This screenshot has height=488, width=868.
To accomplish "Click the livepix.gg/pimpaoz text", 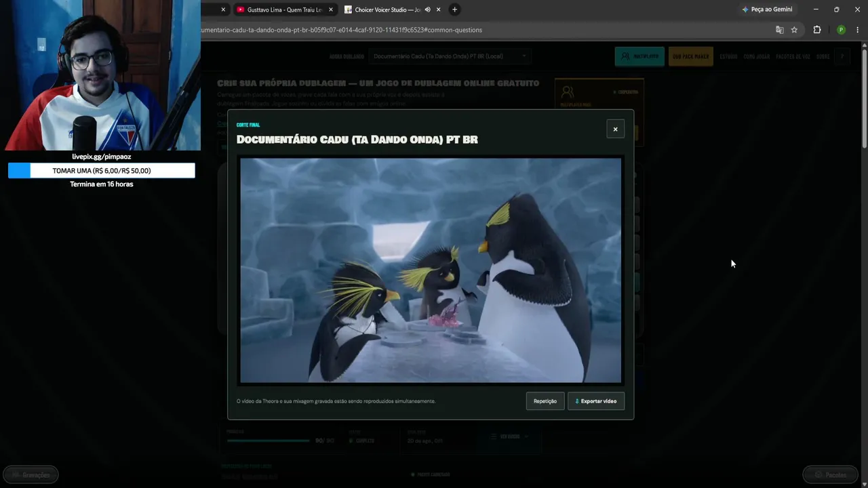I will [102, 157].
